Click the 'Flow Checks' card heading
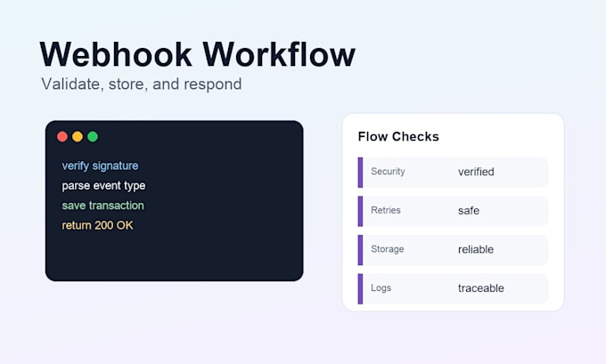This screenshot has width=606, height=364. point(398,137)
